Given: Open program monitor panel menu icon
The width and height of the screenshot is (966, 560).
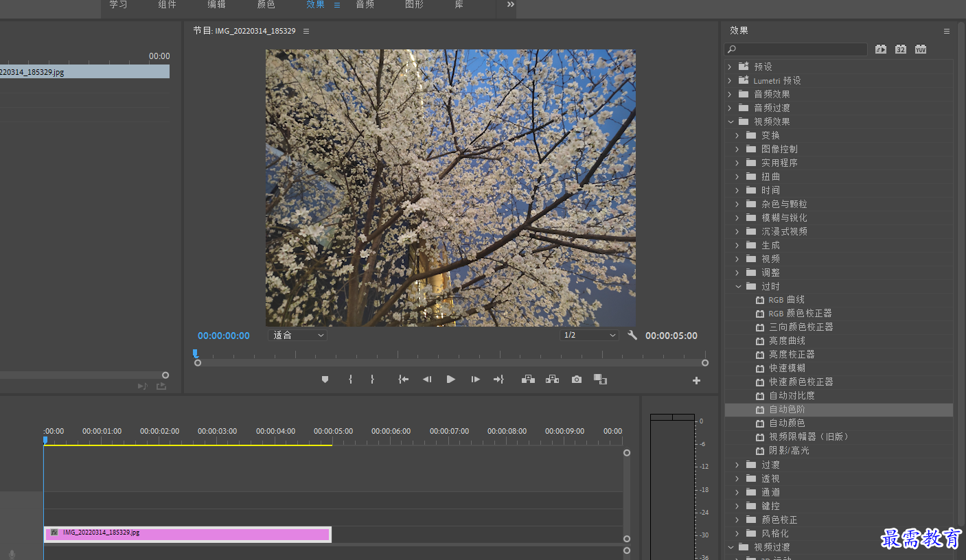Looking at the screenshot, I should pos(306,31).
